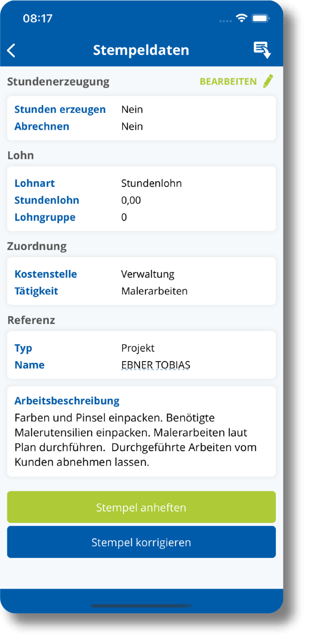Tap the home indicator bar at bottom
The height and width of the screenshot is (644, 316).
tap(141, 606)
